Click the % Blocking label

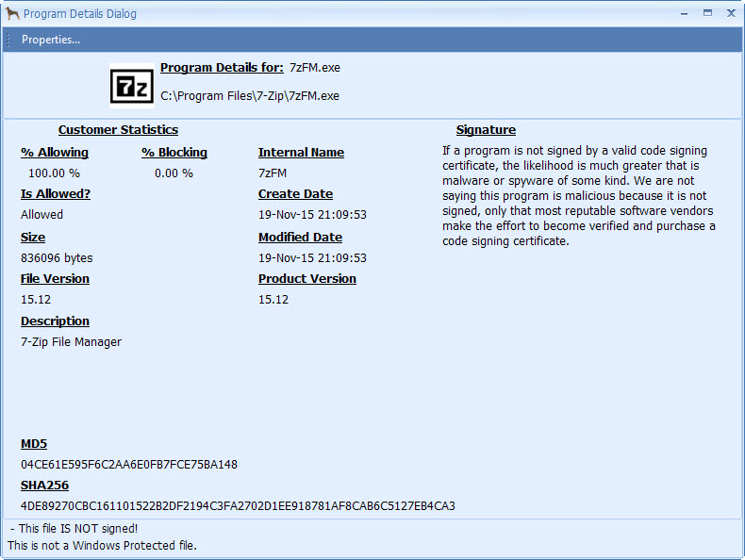coord(174,153)
